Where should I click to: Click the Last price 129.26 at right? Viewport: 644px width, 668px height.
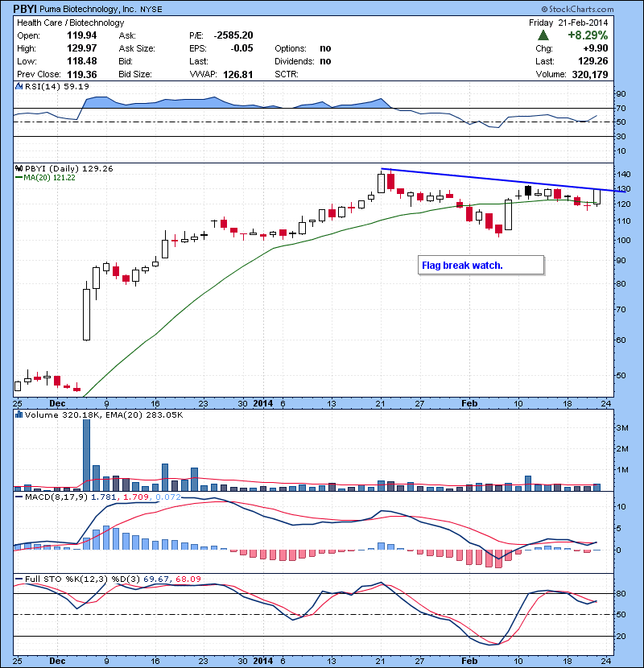pos(592,61)
